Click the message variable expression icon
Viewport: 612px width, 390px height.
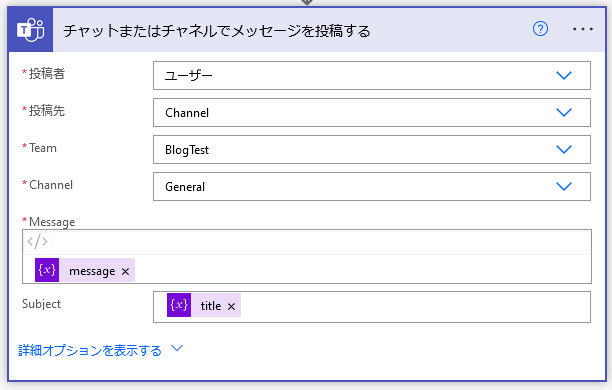pos(47,270)
